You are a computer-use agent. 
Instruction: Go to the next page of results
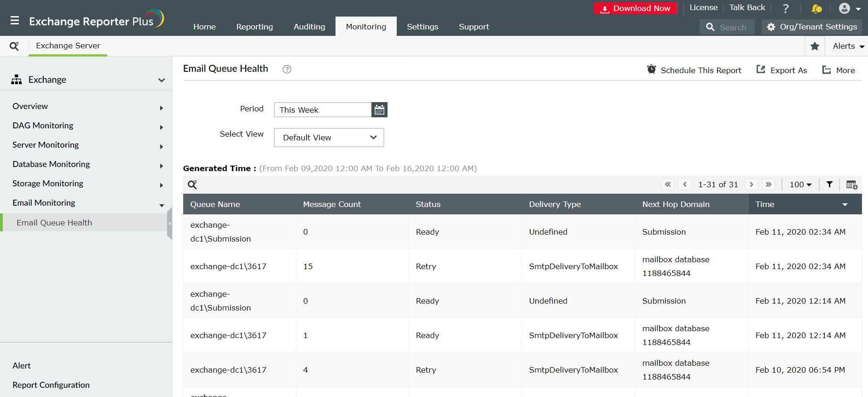coord(752,184)
